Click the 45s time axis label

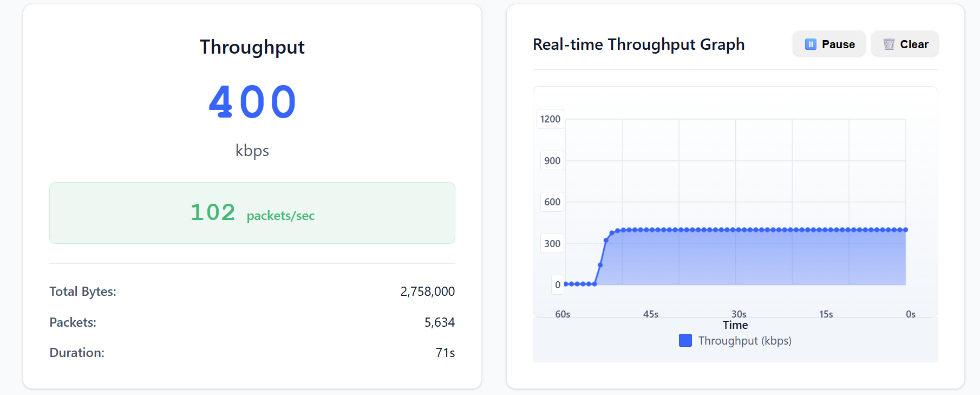click(651, 314)
